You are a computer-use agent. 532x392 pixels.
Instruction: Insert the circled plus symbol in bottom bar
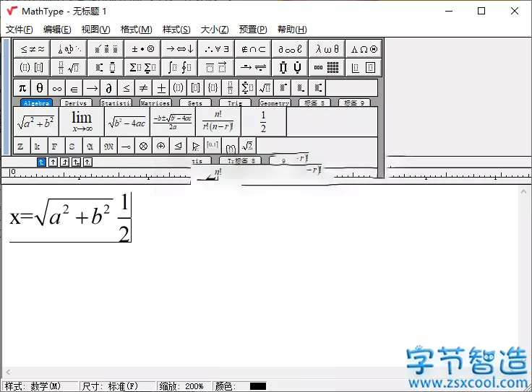[x=160, y=146]
